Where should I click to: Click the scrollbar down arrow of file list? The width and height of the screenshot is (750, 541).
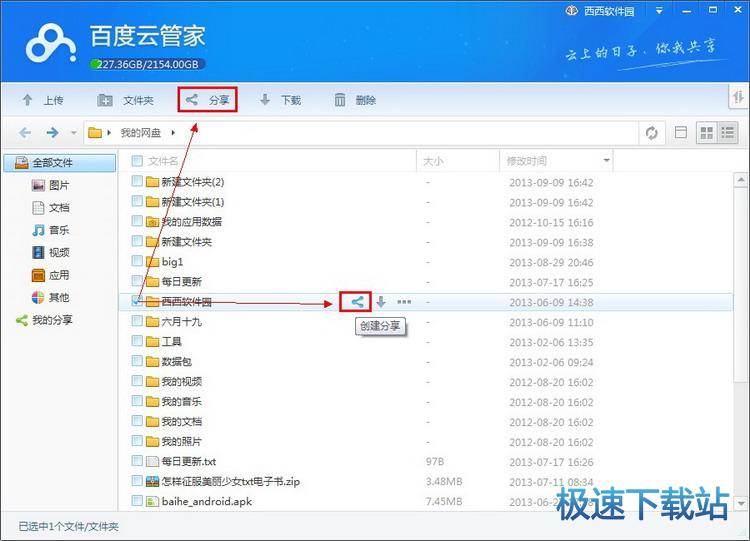click(x=741, y=504)
